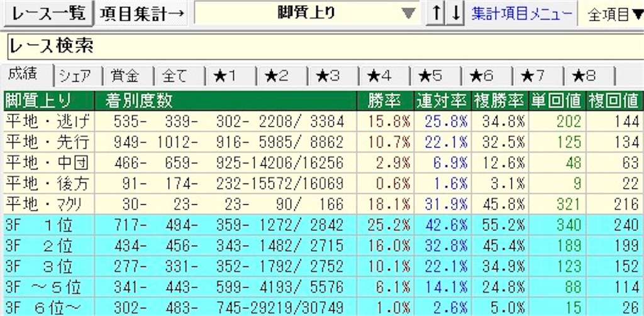The width and height of the screenshot is (644, 316).
Task: Open the 集計項目メニュー link
Action: click(x=521, y=14)
